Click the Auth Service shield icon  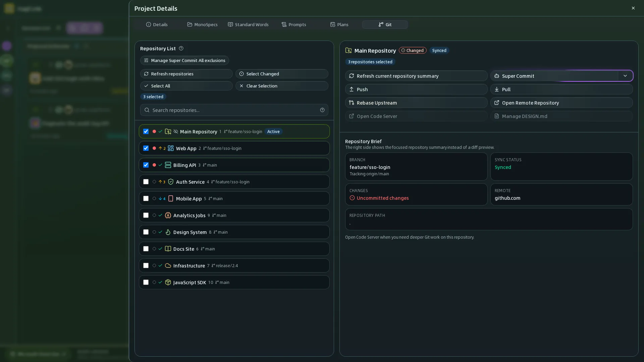click(x=171, y=182)
